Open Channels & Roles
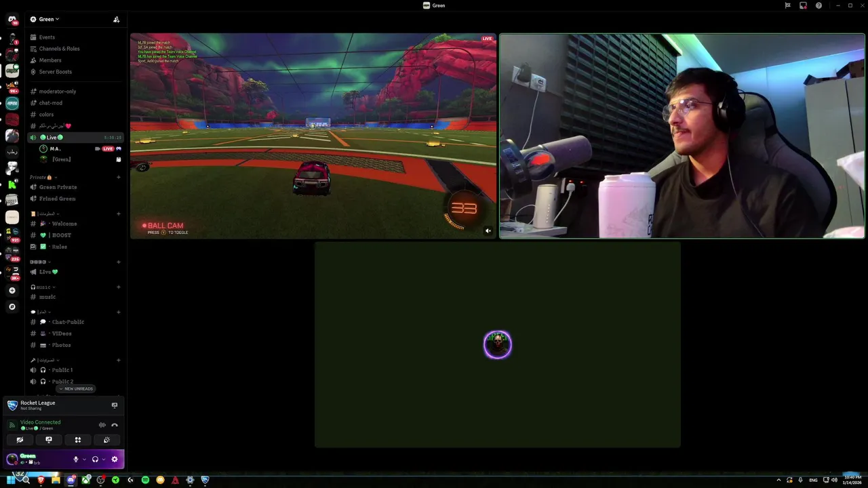Screen dimensions: 868x488 75,49
